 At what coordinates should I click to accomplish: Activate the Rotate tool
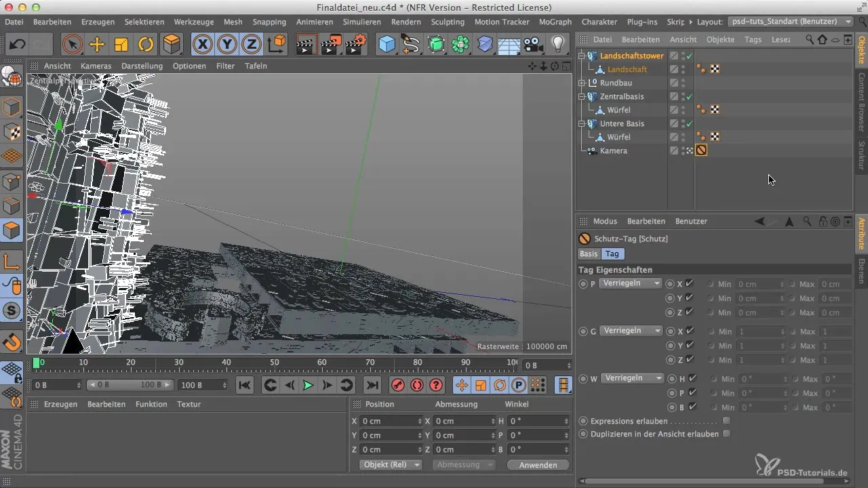tap(146, 45)
